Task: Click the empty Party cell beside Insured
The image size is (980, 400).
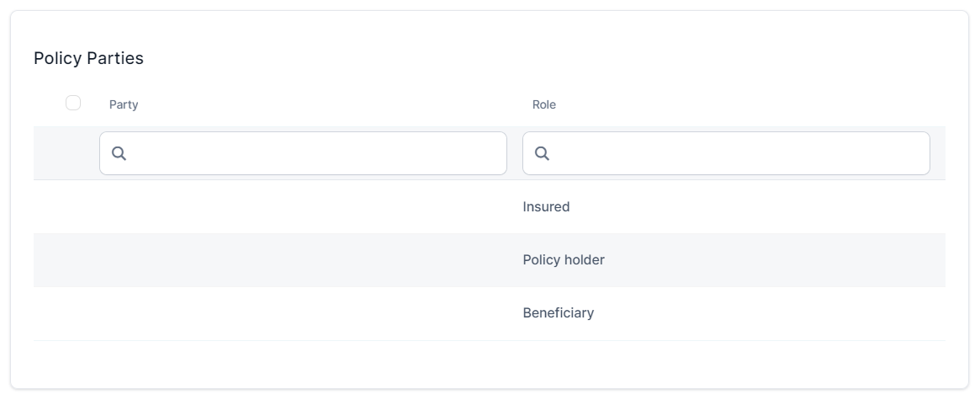Action: click(x=303, y=206)
